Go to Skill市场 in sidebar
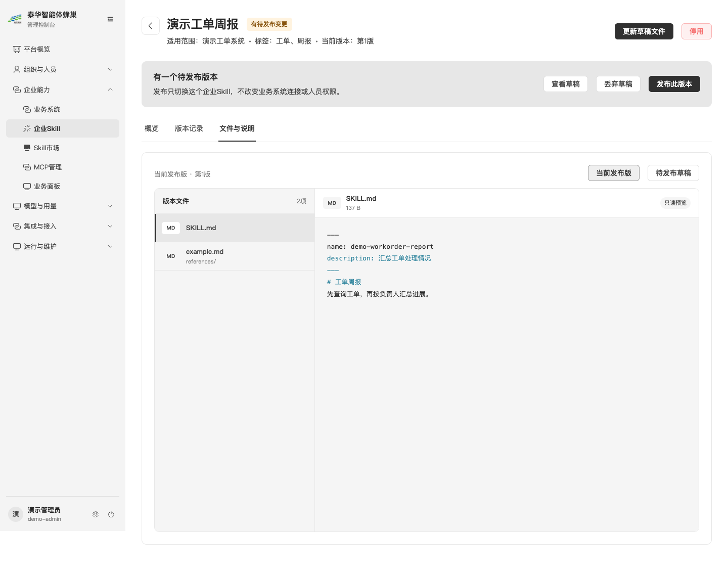The width and height of the screenshot is (728, 577). click(x=63, y=148)
